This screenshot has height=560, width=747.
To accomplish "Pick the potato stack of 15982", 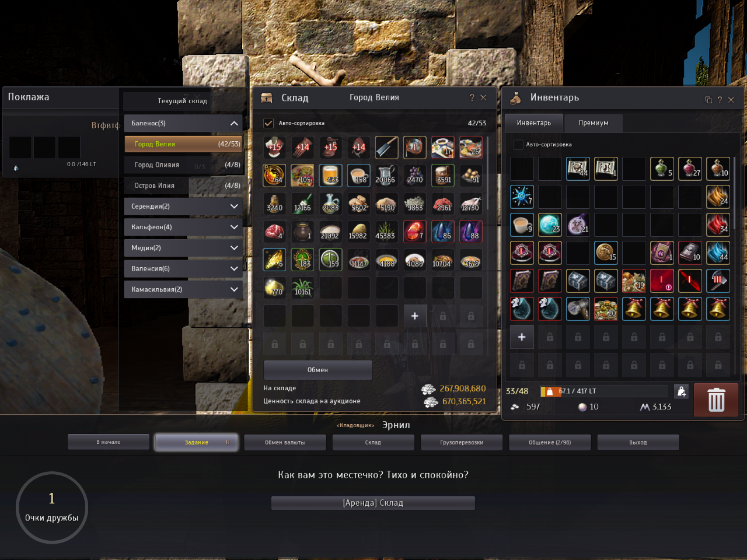I will pos(358,232).
